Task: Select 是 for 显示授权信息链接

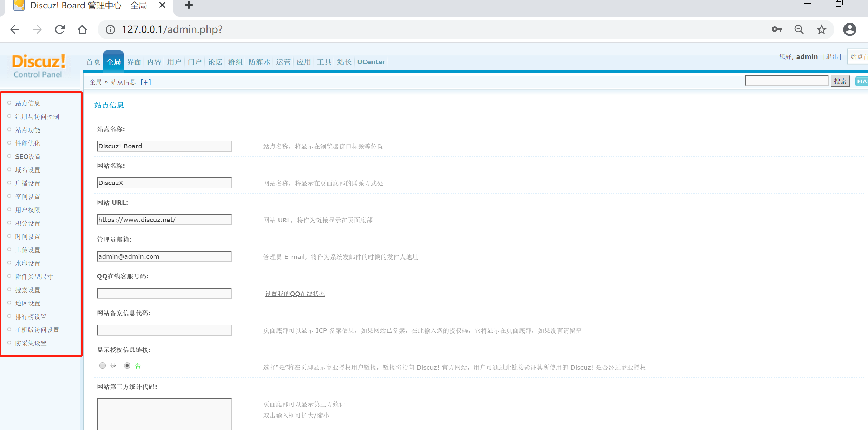Action: [103, 366]
